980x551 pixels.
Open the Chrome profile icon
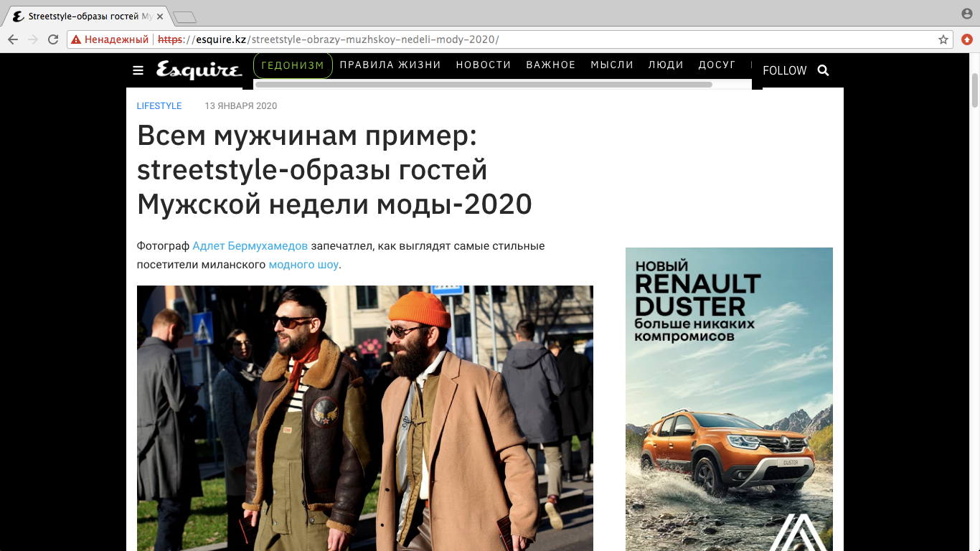[x=967, y=14]
